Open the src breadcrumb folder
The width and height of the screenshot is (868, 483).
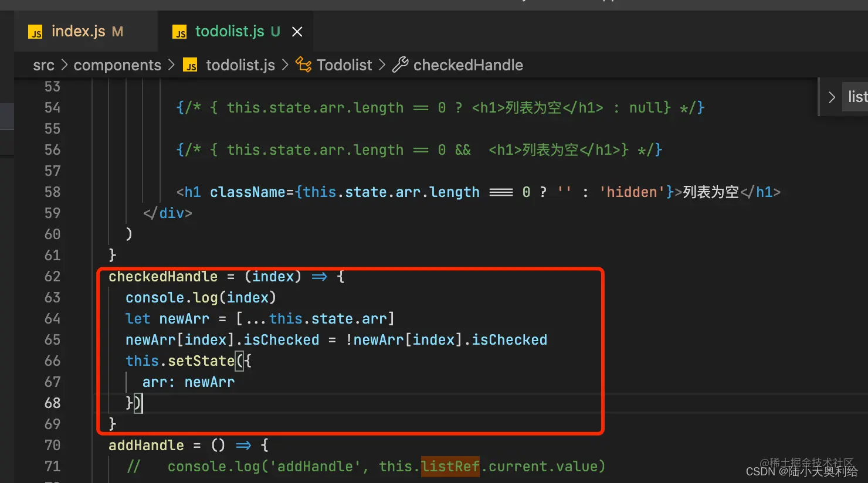coord(43,65)
